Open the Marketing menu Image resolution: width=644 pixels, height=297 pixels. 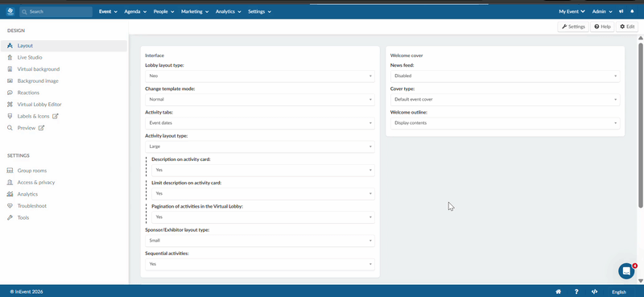195,11
